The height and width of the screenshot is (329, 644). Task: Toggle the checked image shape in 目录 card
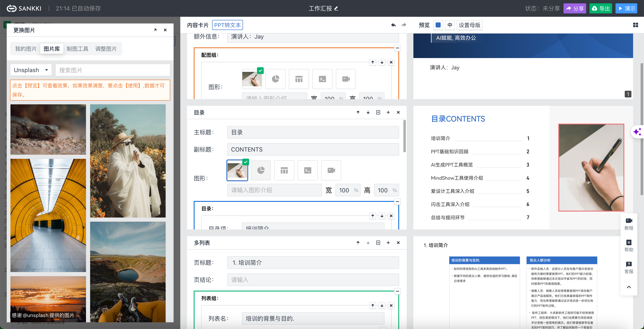[x=237, y=170]
